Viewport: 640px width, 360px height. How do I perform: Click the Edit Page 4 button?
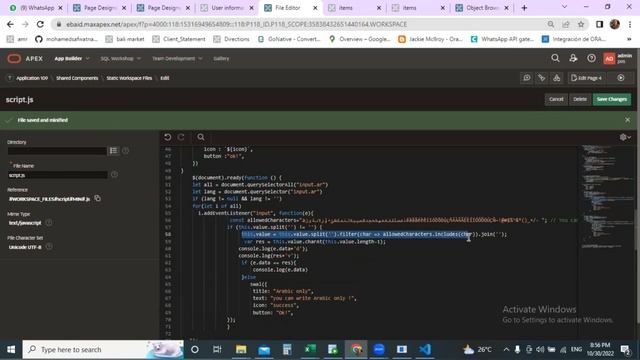(x=587, y=78)
